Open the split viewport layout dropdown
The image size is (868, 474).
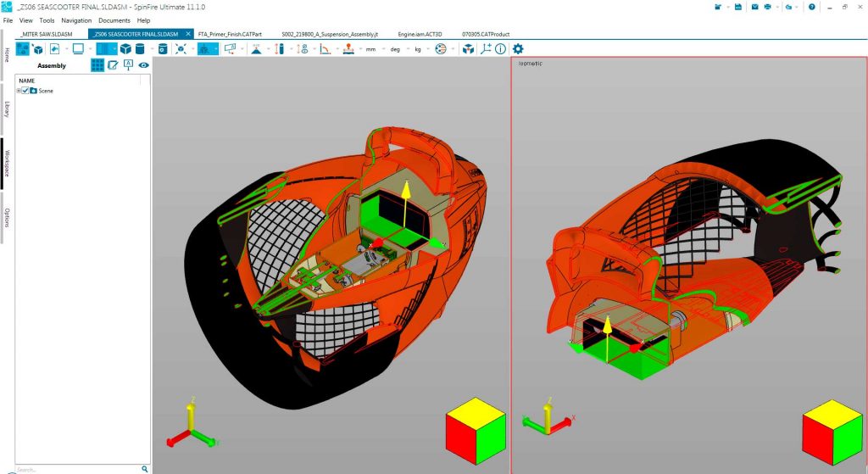(x=114, y=49)
